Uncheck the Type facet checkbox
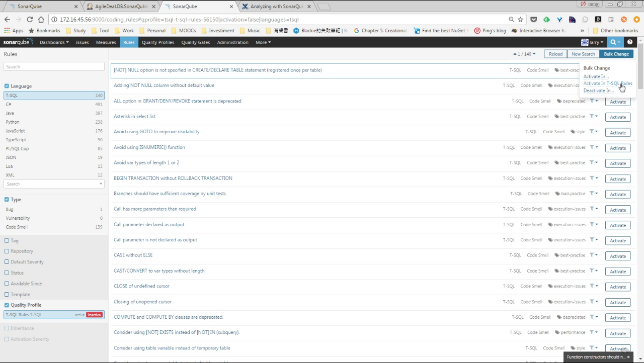644x363 pixels. pyautogui.click(x=7, y=200)
